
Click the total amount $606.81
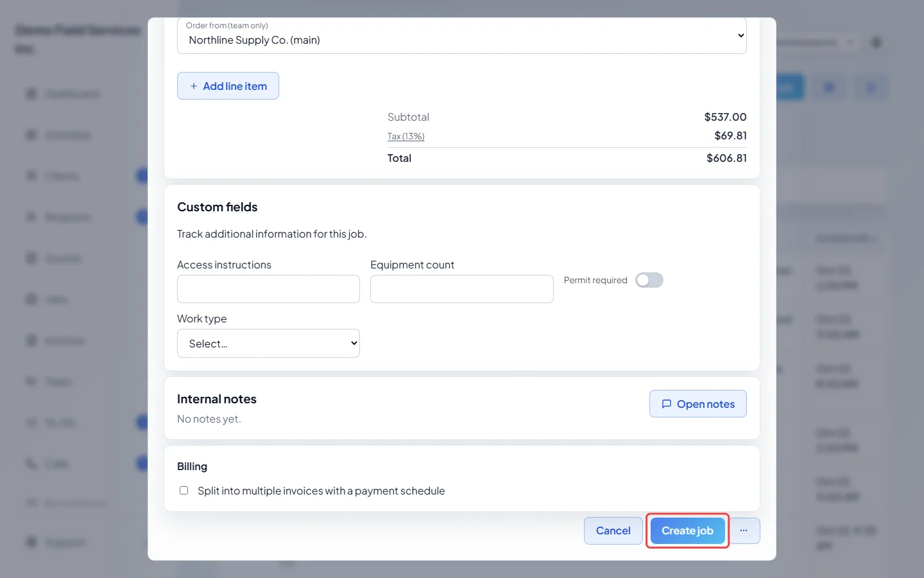click(726, 158)
